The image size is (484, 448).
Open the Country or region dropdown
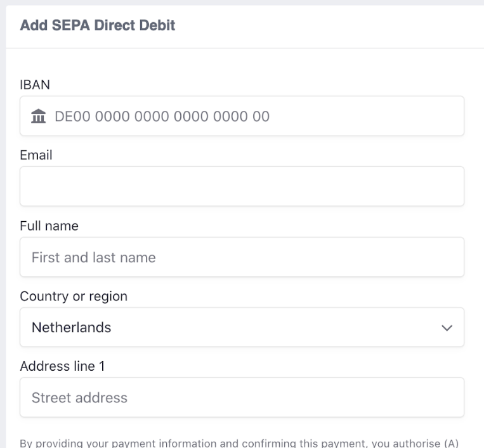click(242, 328)
